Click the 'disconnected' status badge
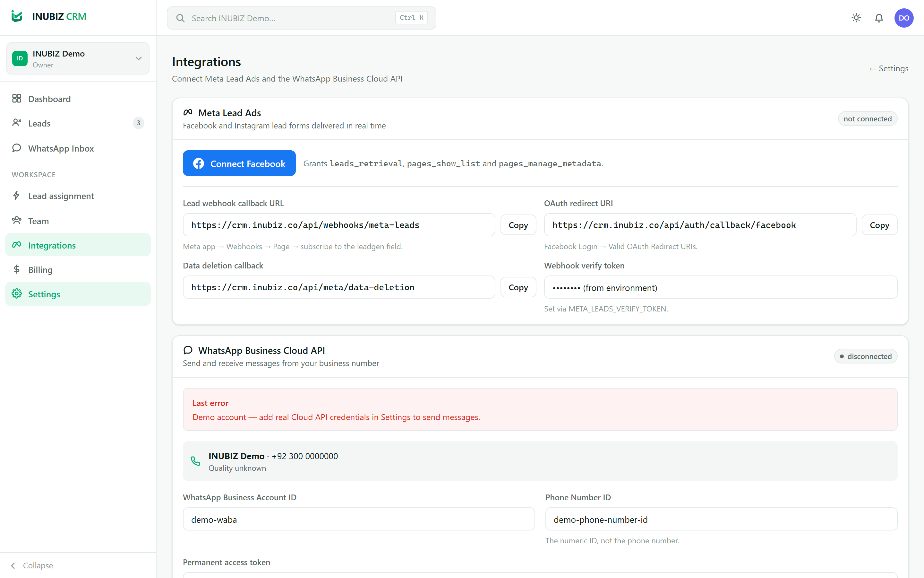The height and width of the screenshot is (578, 924). (x=866, y=356)
